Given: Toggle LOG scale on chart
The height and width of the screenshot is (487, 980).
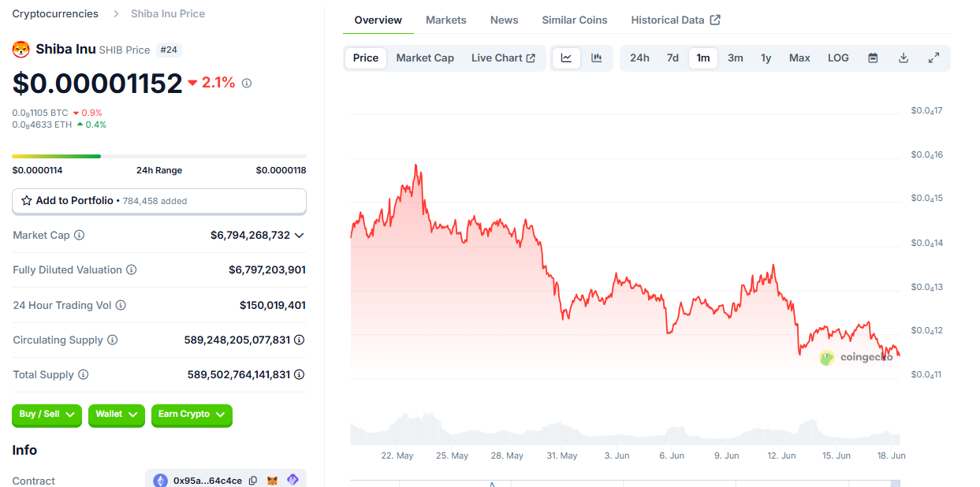Looking at the screenshot, I should point(838,58).
